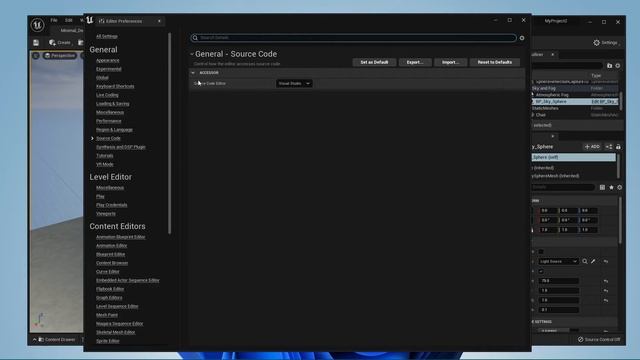The image size is (640, 360).
Task: Open File menu in main editor
Action: [54, 20]
